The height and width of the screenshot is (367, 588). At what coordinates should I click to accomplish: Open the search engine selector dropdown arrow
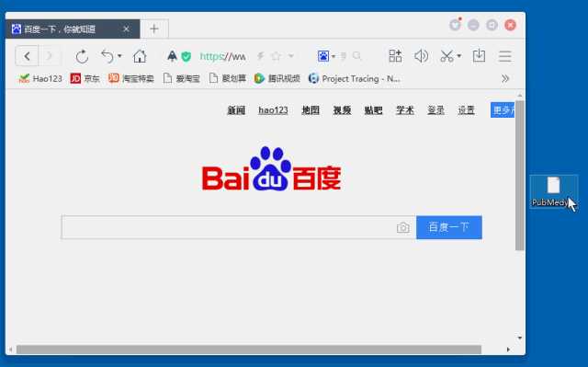[334, 57]
